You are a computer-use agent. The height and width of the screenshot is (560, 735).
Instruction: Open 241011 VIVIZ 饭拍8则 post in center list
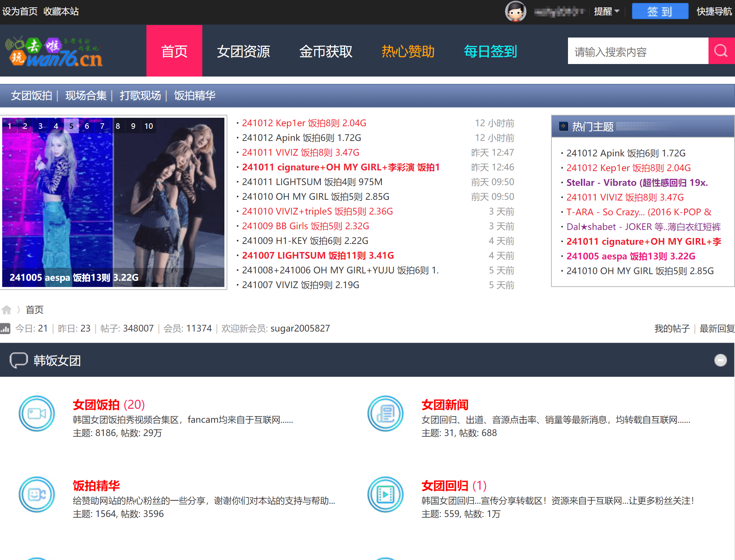(x=301, y=152)
